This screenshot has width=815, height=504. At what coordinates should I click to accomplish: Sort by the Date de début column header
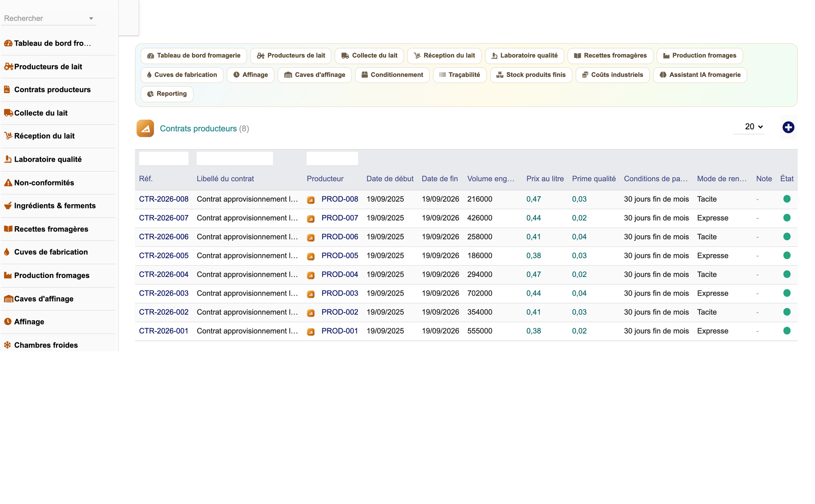tap(390, 179)
